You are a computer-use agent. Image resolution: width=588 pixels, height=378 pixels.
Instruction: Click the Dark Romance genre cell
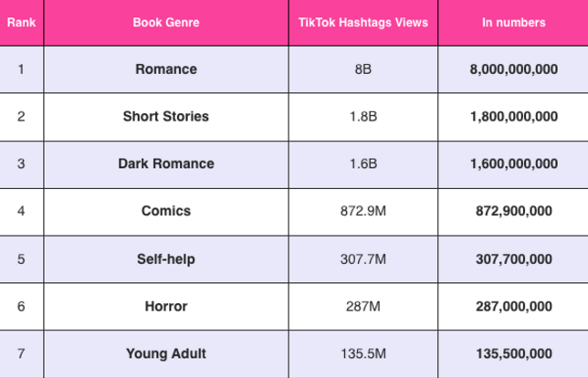click(x=165, y=164)
